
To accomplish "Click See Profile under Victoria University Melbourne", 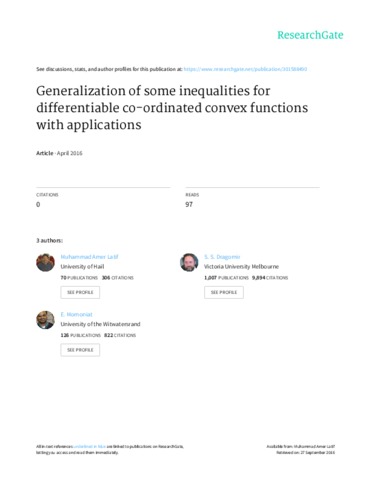I will pos(224,292).
